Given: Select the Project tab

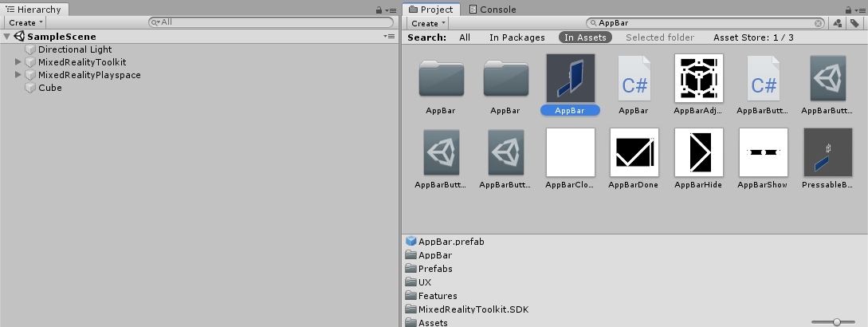Looking at the screenshot, I should click(430, 10).
